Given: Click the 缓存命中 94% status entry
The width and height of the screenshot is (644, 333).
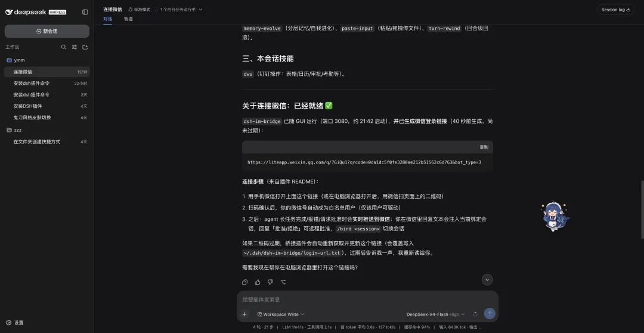Looking at the screenshot, I should (x=417, y=327).
